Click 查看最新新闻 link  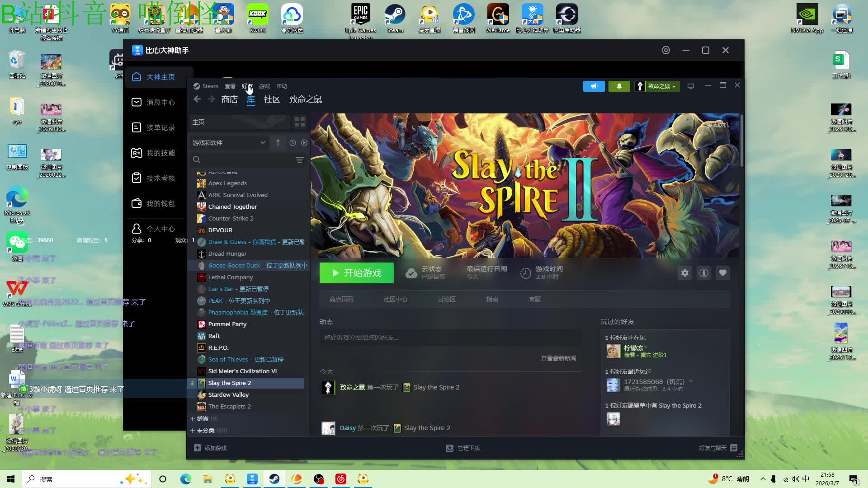point(558,358)
